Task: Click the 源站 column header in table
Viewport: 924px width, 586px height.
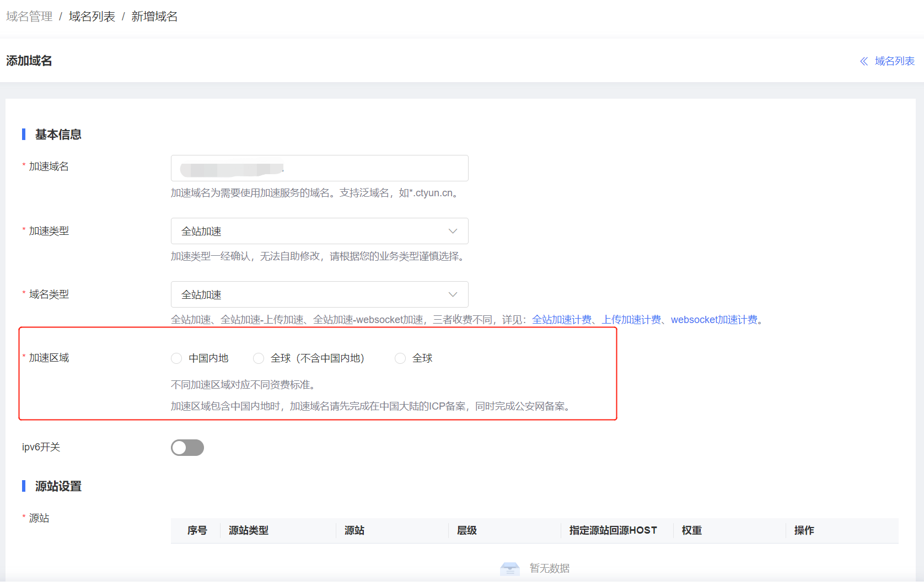Action: pos(354,530)
